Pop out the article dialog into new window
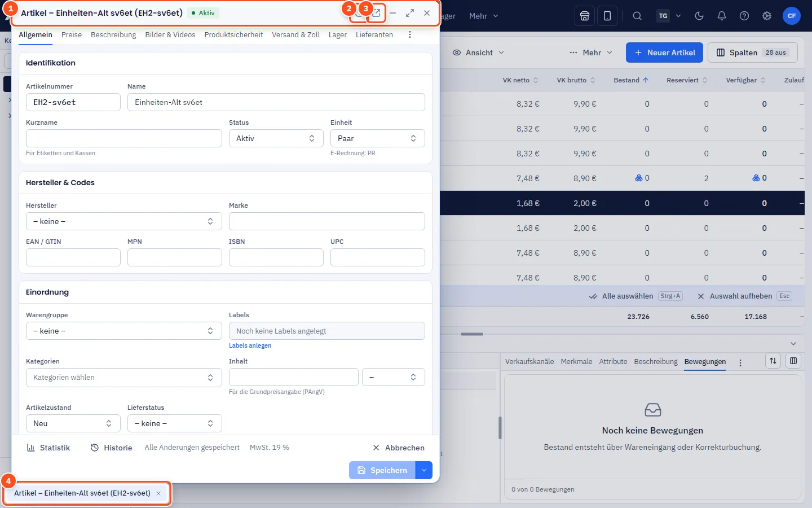The image size is (812, 508). (377, 13)
